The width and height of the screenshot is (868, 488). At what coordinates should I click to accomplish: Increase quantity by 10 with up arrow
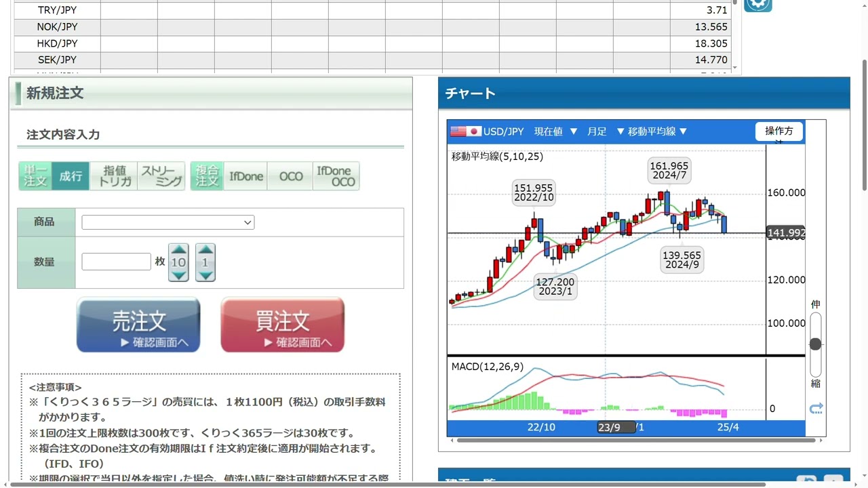[x=178, y=249]
